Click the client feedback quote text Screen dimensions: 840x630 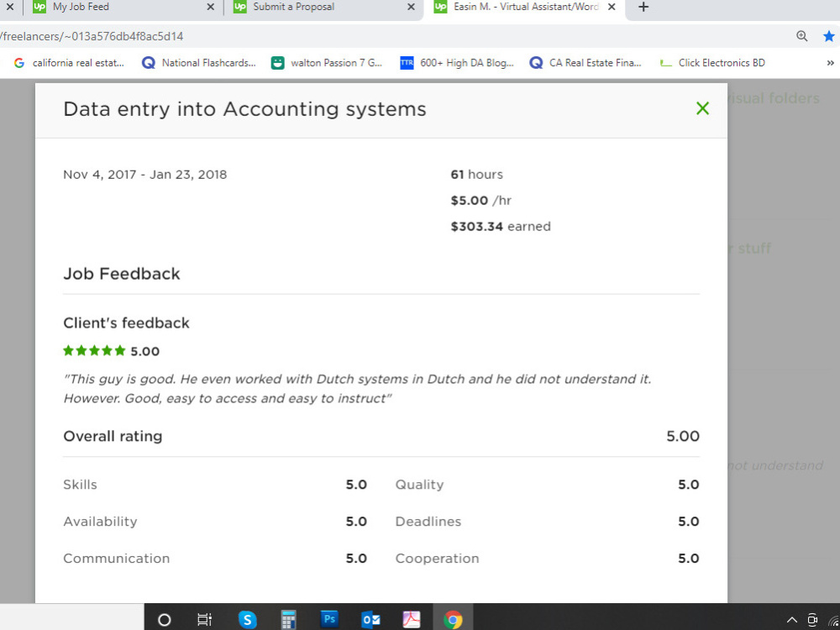click(x=357, y=389)
